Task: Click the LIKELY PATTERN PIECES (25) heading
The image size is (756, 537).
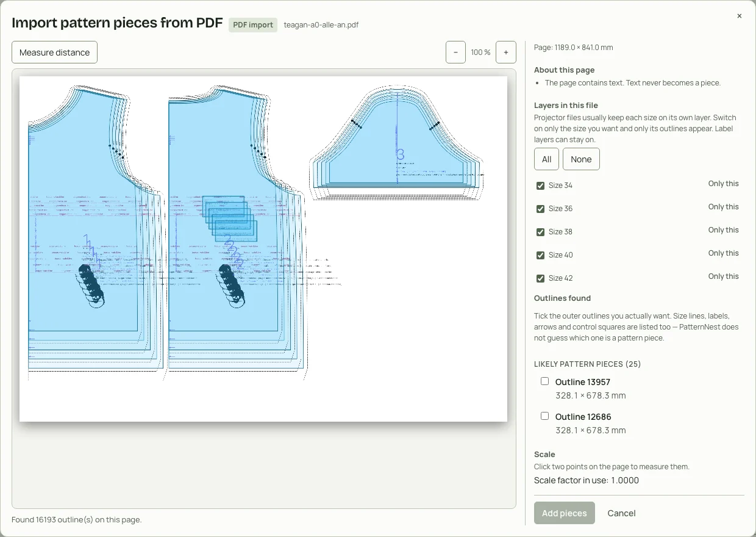Action: click(587, 364)
